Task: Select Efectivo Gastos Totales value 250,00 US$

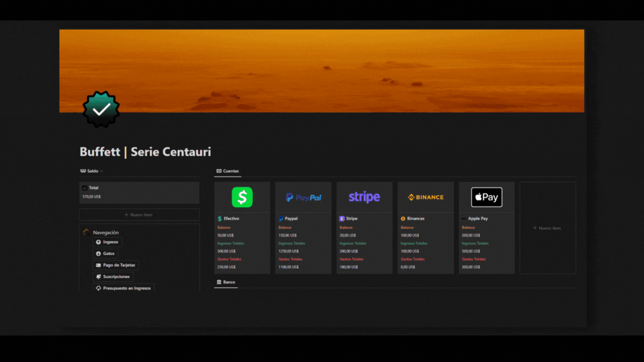Action: tap(226, 267)
